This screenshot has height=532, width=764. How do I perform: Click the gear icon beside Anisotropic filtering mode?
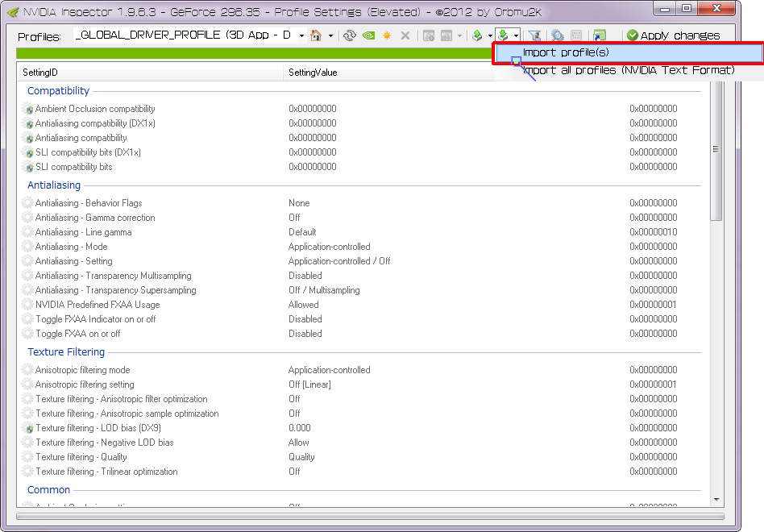(x=27, y=370)
